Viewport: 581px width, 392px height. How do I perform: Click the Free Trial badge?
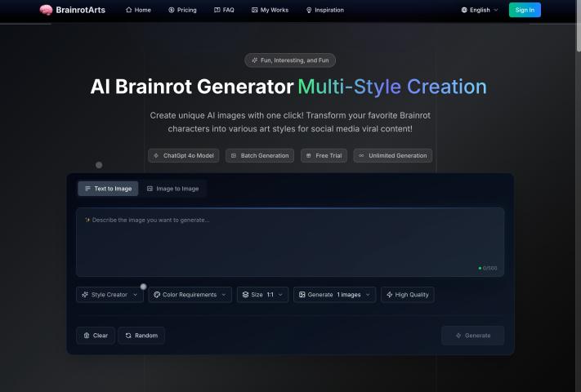(x=324, y=155)
